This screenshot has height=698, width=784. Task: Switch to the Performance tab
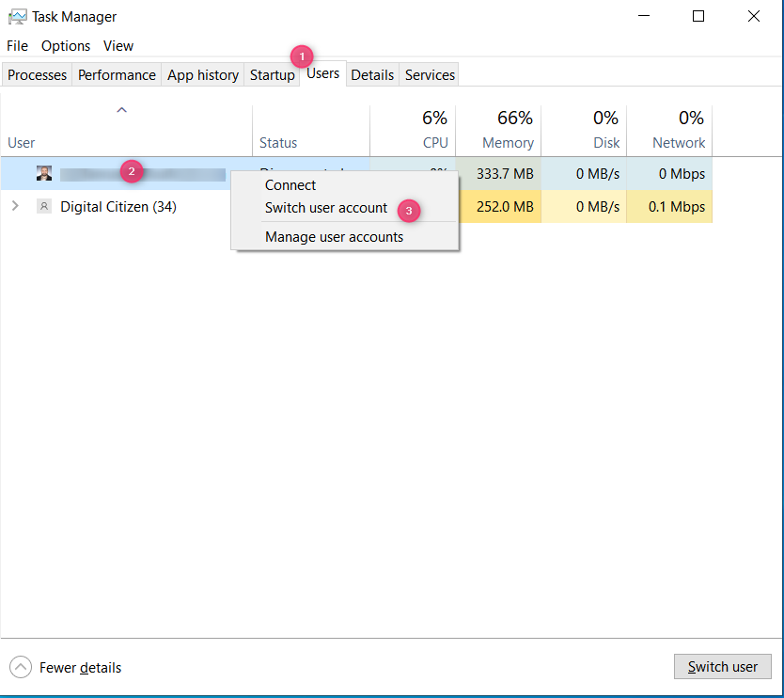[x=117, y=74]
